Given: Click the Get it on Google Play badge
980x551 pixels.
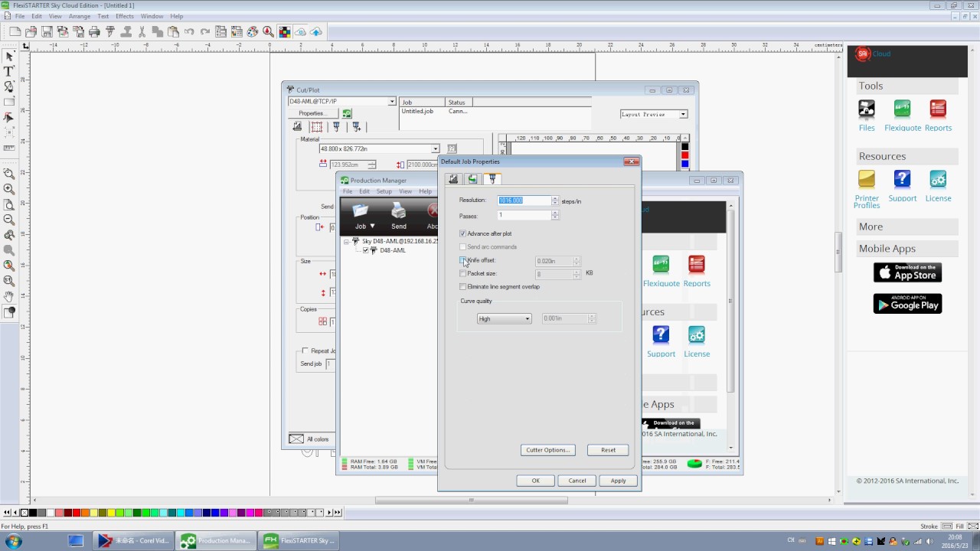Looking at the screenshot, I should (x=907, y=303).
